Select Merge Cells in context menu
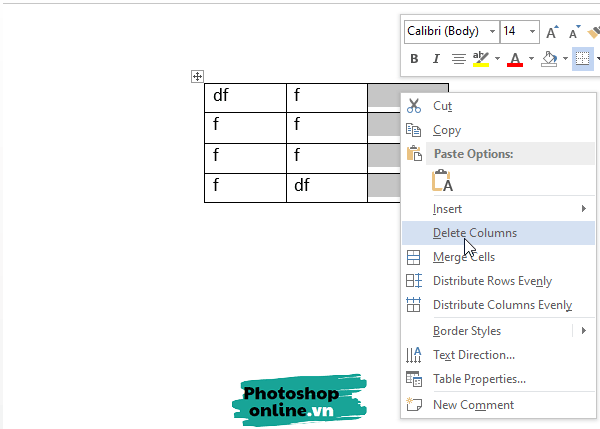Viewport: 600px width, 429px height. pos(463,257)
